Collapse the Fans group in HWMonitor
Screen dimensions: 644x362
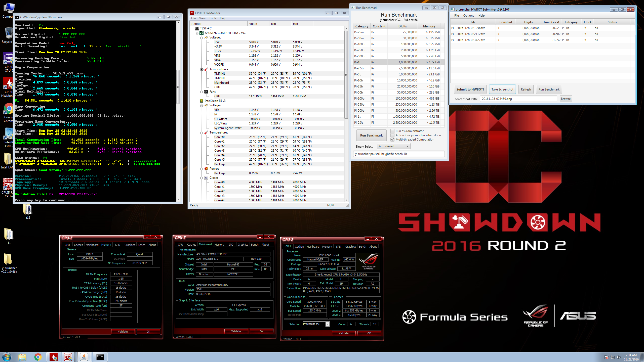202,92
